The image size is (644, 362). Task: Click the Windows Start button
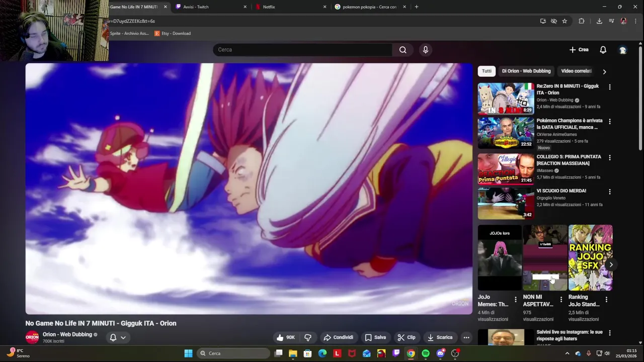pyautogui.click(x=188, y=353)
